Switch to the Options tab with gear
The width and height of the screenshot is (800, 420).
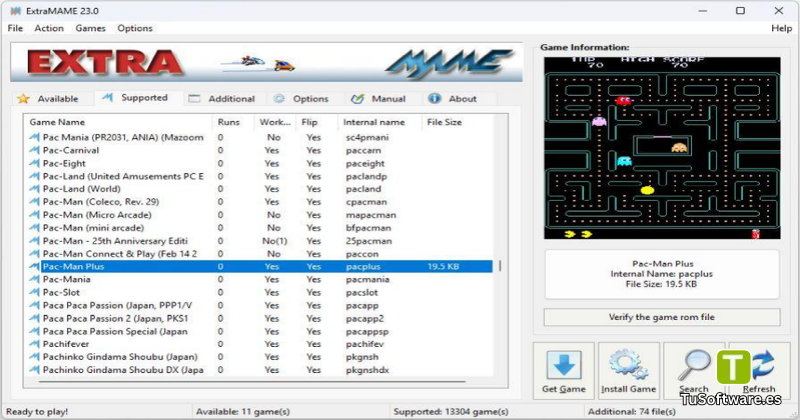coord(305,98)
